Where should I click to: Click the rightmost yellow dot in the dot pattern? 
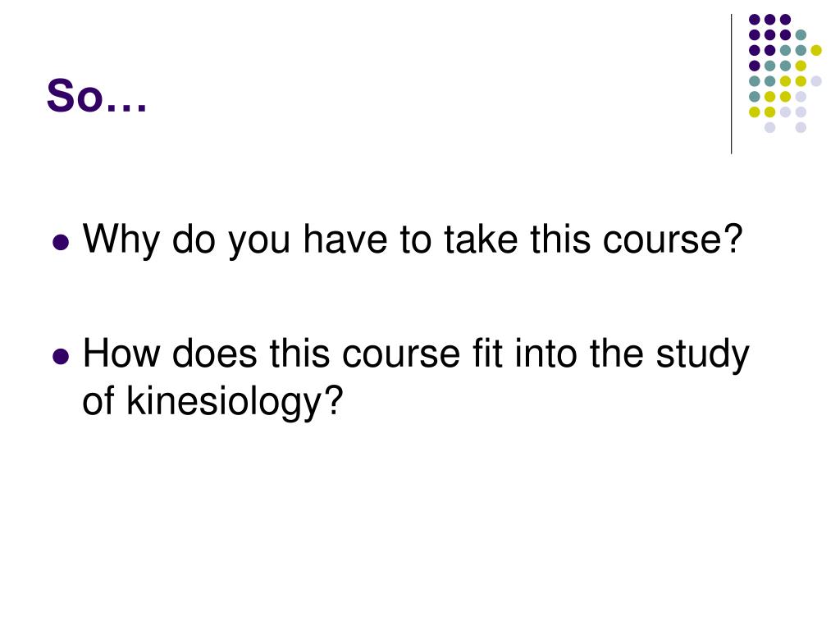tap(816, 50)
